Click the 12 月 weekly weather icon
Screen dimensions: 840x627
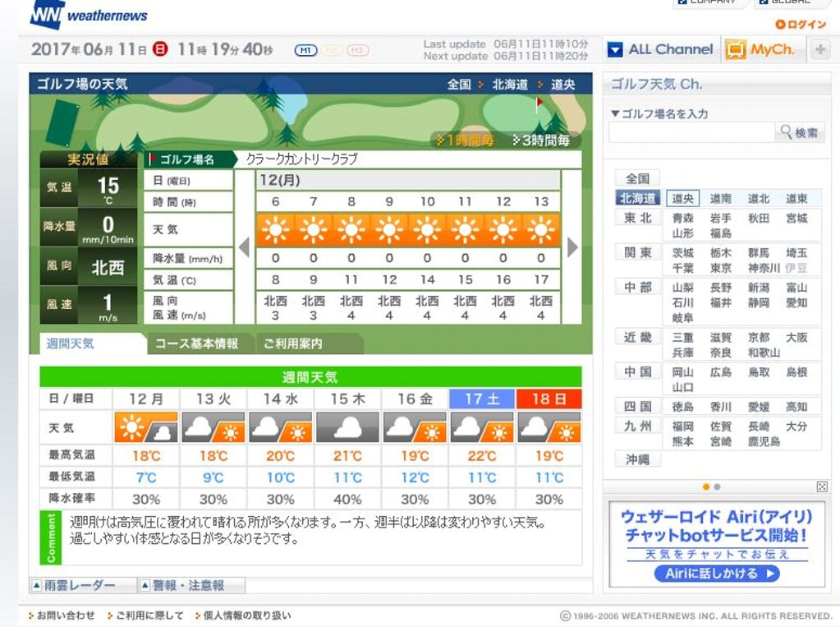pyautogui.click(x=145, y=427)
